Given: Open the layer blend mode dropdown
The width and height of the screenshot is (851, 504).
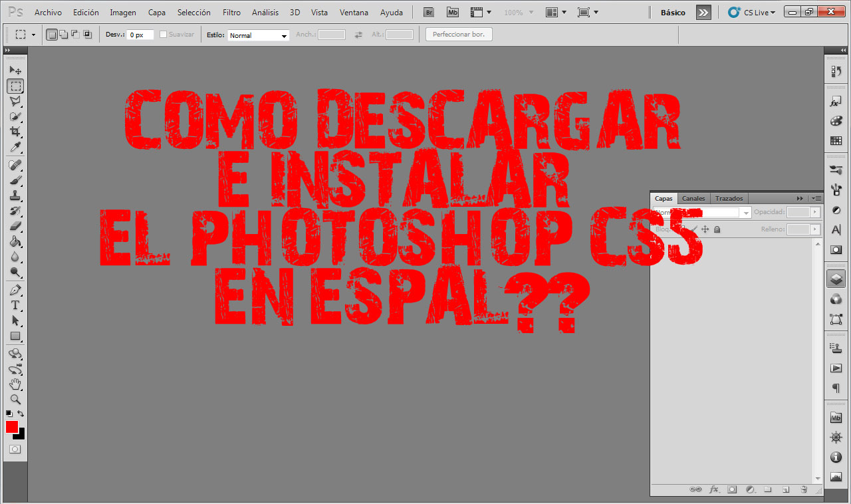Looking at the screenshot, I should (x=702, y=213).
